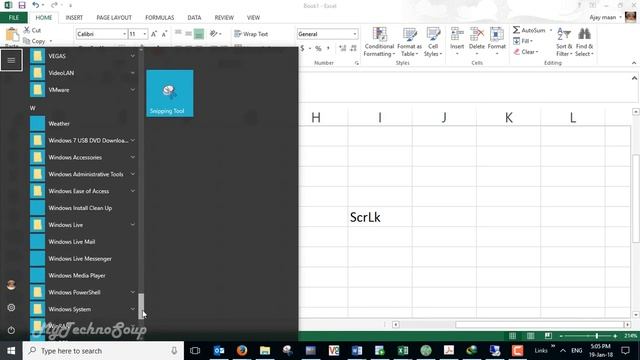Open the Format cells menu

496,42
